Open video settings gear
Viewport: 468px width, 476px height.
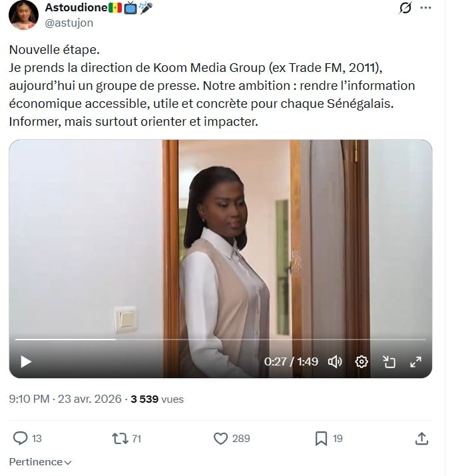[361, 362]
